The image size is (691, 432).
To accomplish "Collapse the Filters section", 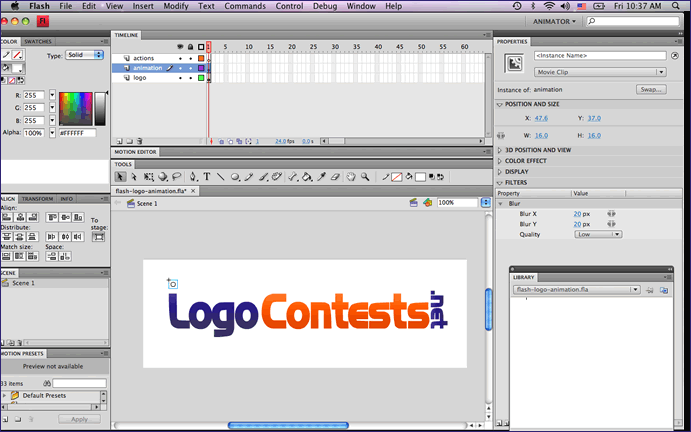I will coord(500,182).
